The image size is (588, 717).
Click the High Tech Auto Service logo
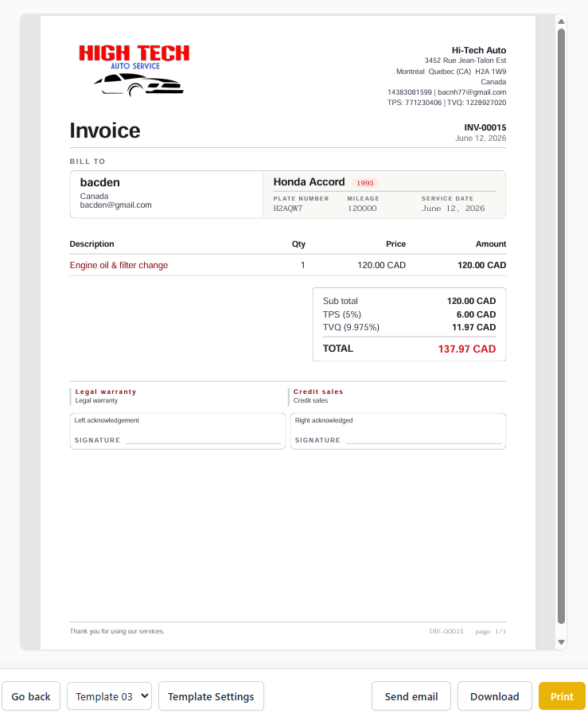point(134,70)
